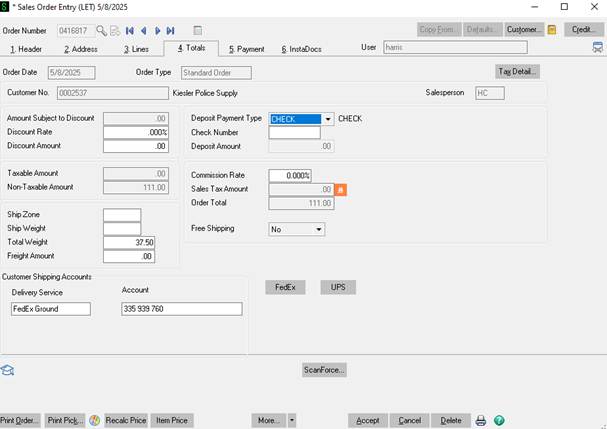Click the Check Number input field
The image size is (607, 429).
[x=294, y=132]
